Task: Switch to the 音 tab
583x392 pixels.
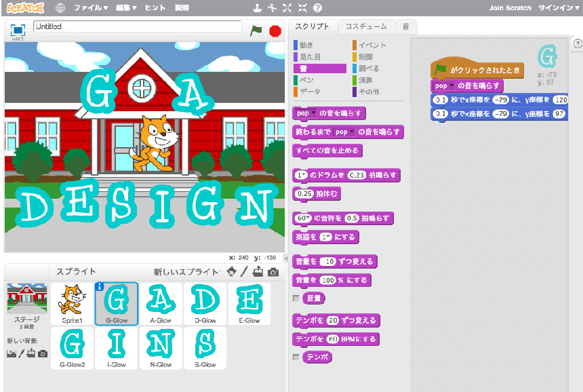Action: click(x=405, y=26)
